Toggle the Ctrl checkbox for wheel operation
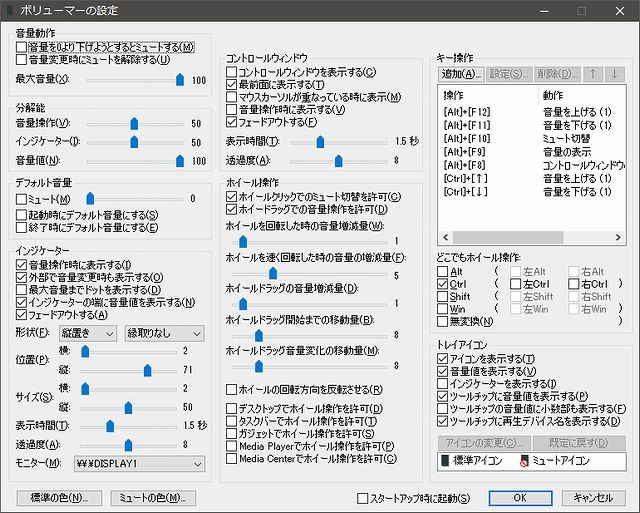The image size is (640, 513). [443, 284]
